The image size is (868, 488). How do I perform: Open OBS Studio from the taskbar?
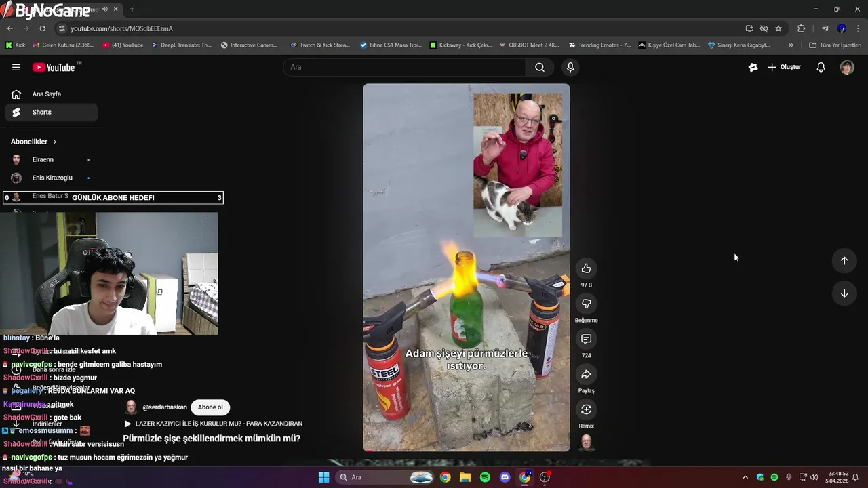click(x=545, y=477)
